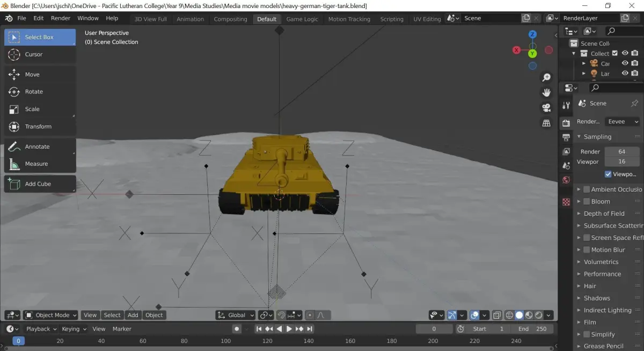Open the View Layer properties tab icon
644x351 pixels.
point(566,152)
